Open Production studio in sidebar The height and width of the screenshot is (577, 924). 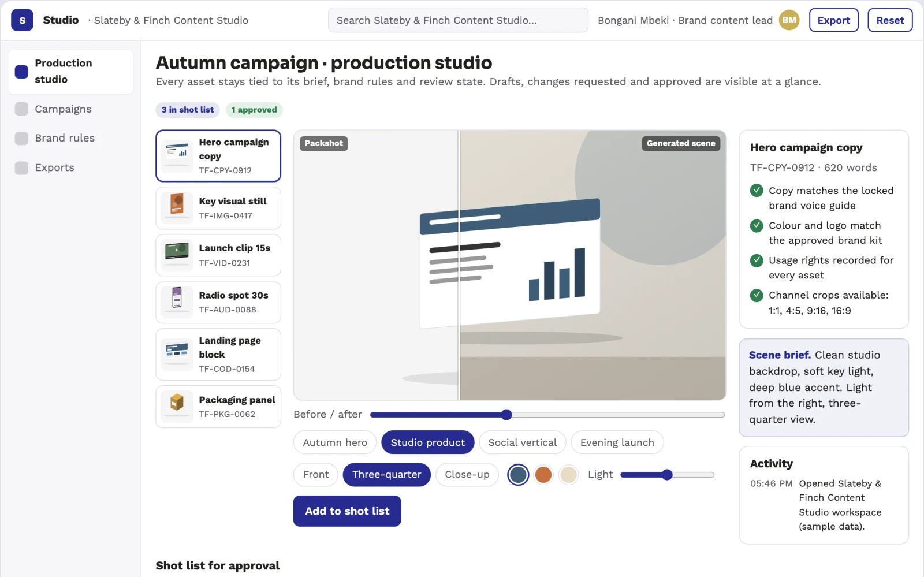click(70, 72)
